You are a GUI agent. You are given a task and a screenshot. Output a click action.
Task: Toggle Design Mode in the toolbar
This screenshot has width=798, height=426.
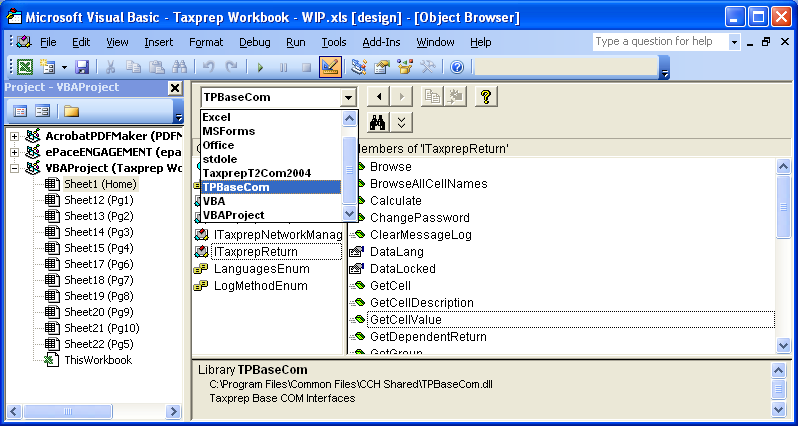pos(329,67)
